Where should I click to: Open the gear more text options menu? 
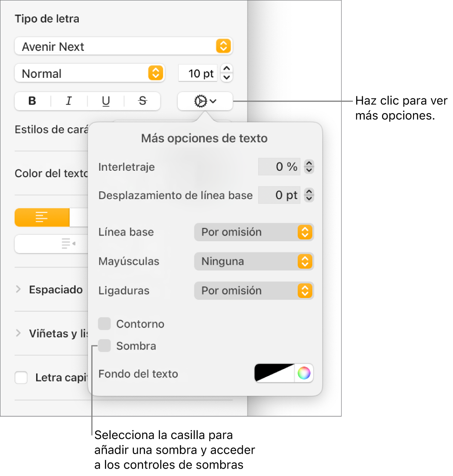tap(205, 101)
